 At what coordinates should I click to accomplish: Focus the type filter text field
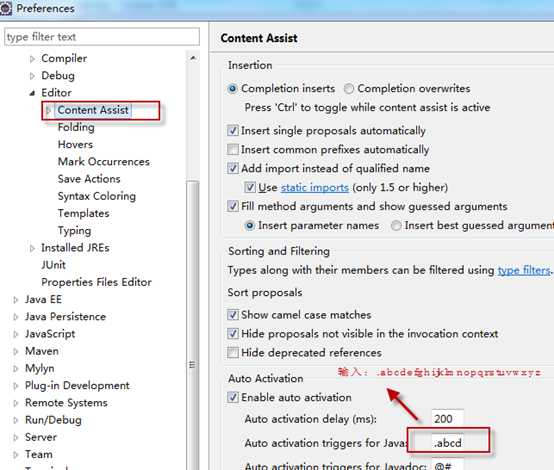(102, 37)
